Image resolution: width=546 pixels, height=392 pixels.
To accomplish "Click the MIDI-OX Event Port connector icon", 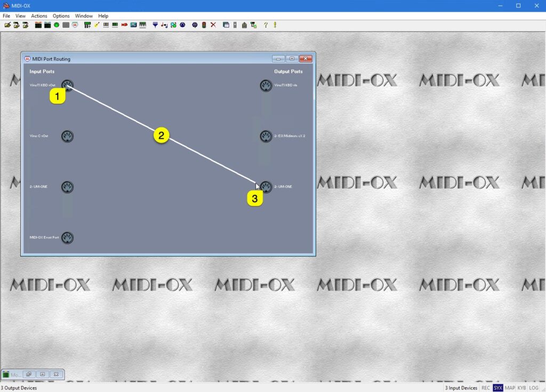I will coord(67,238).
